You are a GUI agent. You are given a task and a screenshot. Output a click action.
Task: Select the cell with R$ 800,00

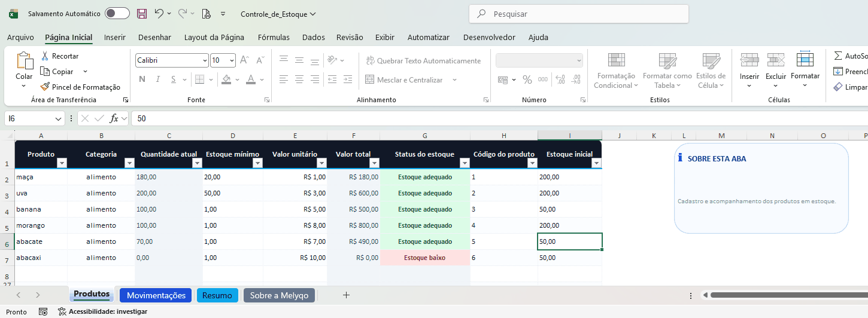pyautogui.click(x=354, y=225)
